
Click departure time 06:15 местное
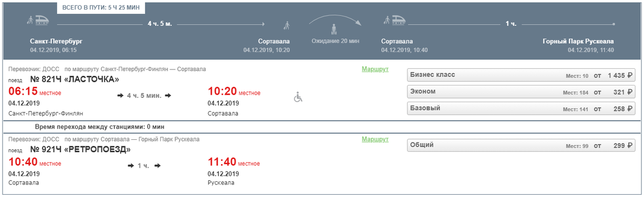pyautogui.click(x=35, y=91)
